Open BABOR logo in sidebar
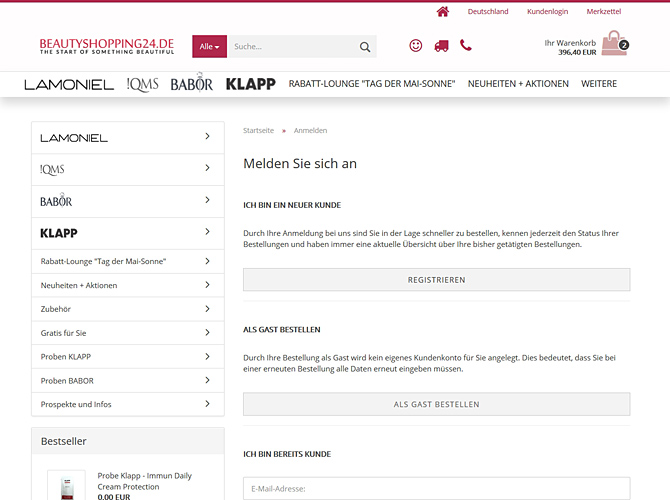Viewport: 670px width, 500px height. [56, 200]
